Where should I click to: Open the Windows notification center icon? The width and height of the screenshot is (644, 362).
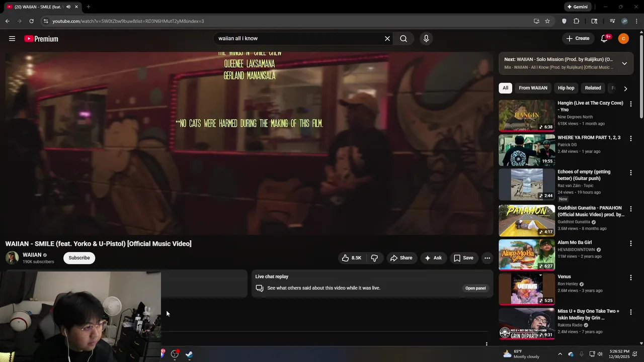[635, 354]
